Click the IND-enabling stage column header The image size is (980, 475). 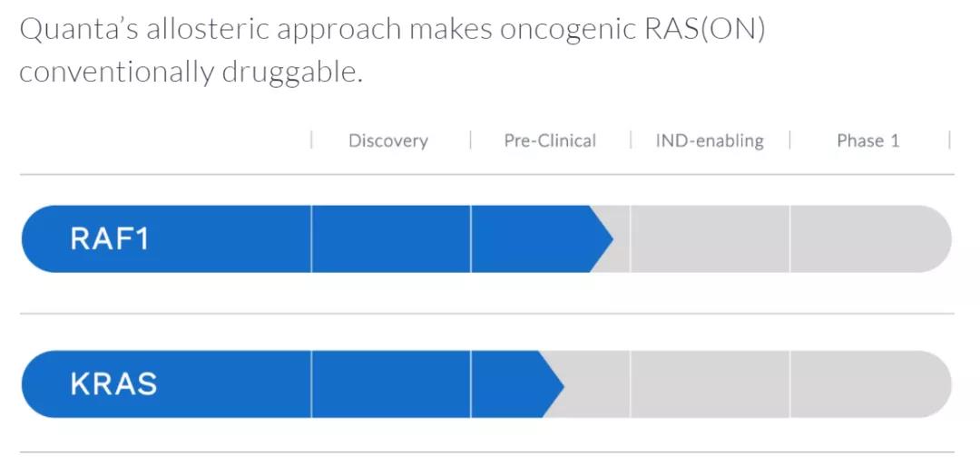pos(710,141)
